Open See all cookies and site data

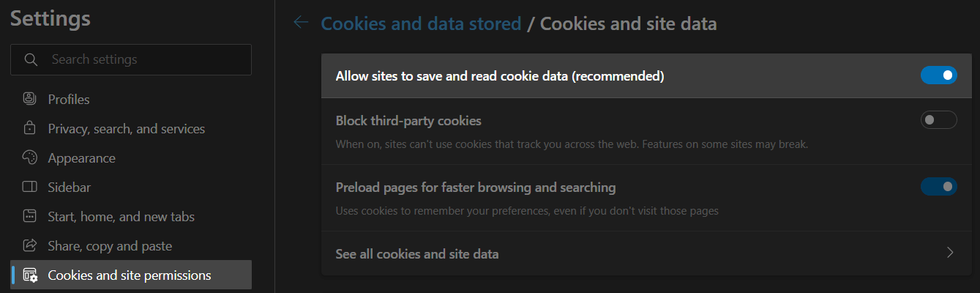(417, 254)
